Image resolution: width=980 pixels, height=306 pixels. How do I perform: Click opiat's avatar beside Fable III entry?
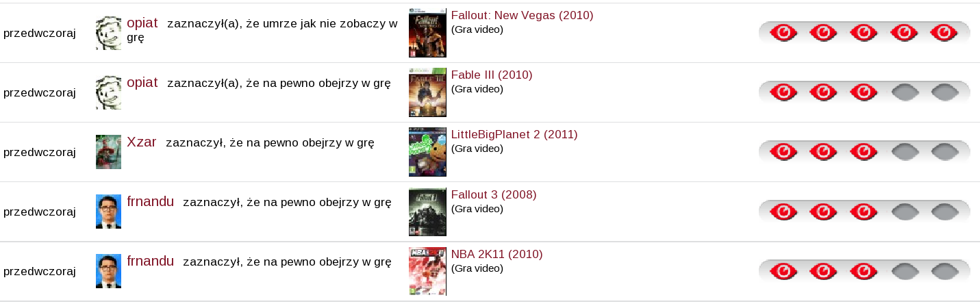tap(108, 92)
